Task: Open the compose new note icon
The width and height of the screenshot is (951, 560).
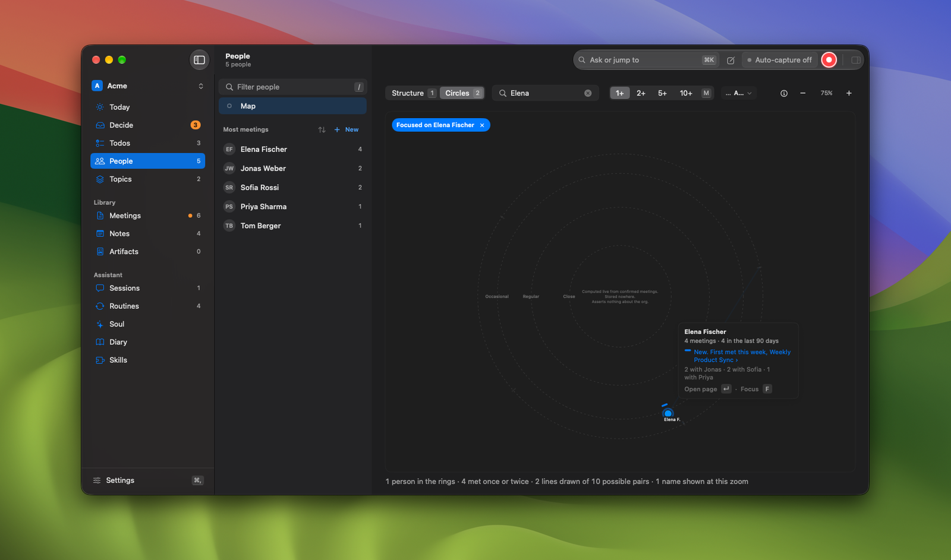Action: [730, 60]
